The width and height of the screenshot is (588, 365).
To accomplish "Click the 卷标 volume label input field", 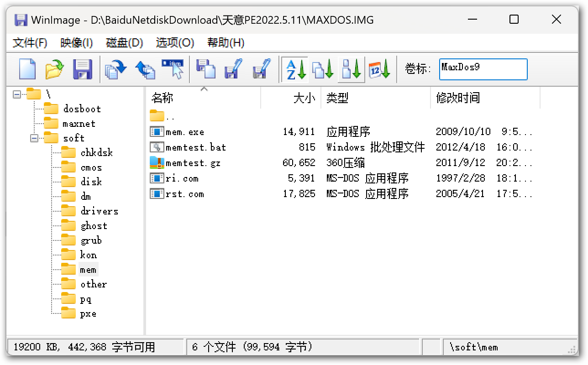I will point(483,69).
